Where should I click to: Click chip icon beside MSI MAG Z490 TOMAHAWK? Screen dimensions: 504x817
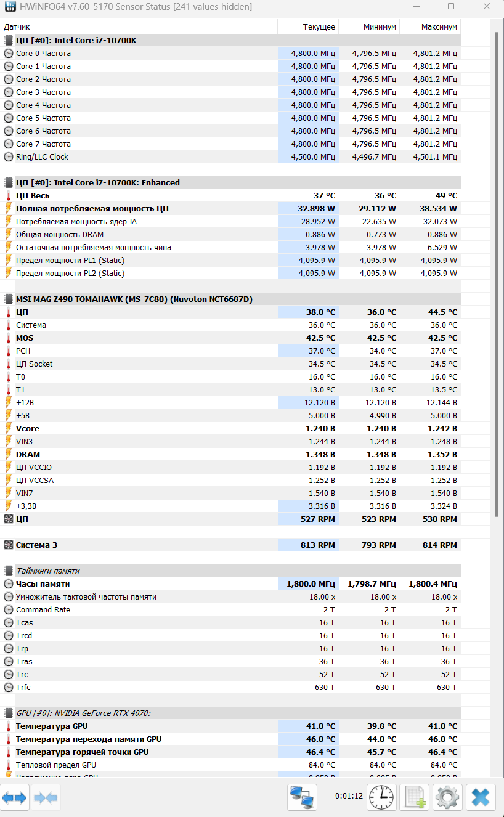point(9,299)
